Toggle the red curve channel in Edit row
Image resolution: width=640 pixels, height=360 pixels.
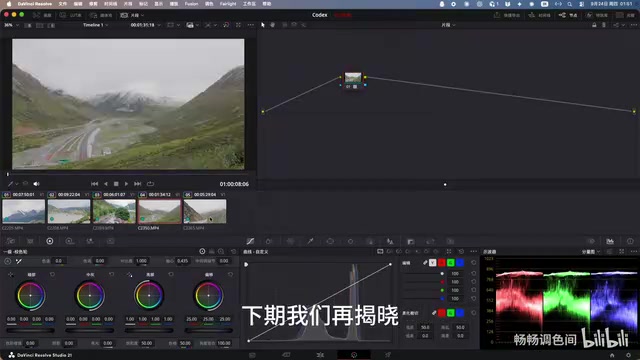click(x=442, y=263)
